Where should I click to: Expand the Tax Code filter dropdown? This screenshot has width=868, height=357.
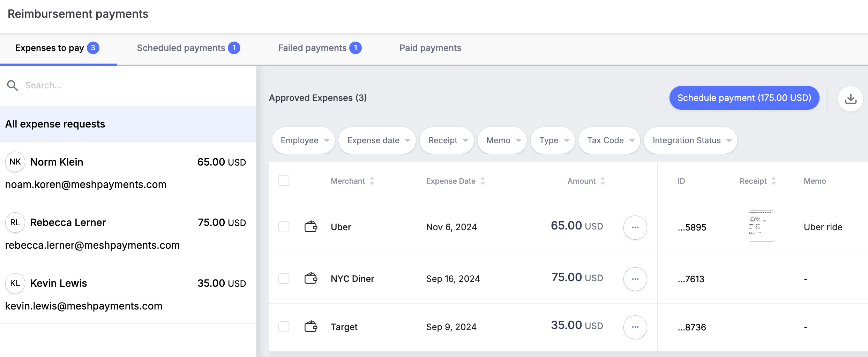click(609, 140)
